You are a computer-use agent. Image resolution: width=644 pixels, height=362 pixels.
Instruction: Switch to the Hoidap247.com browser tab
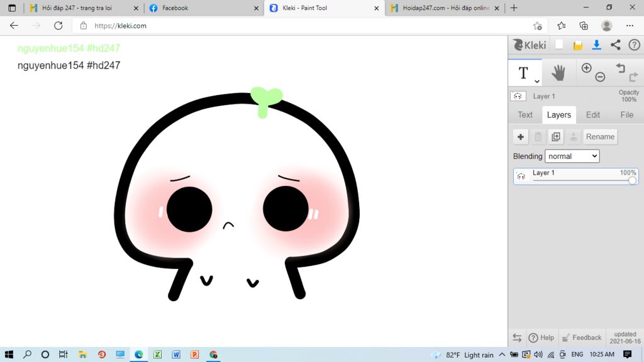[446, 8]
